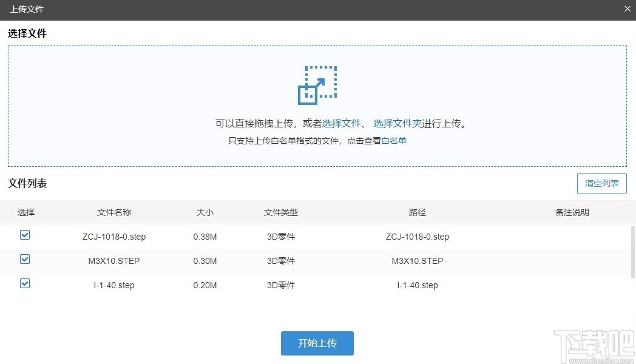Open file browser via 选择文件 link

tap(343, 123)
